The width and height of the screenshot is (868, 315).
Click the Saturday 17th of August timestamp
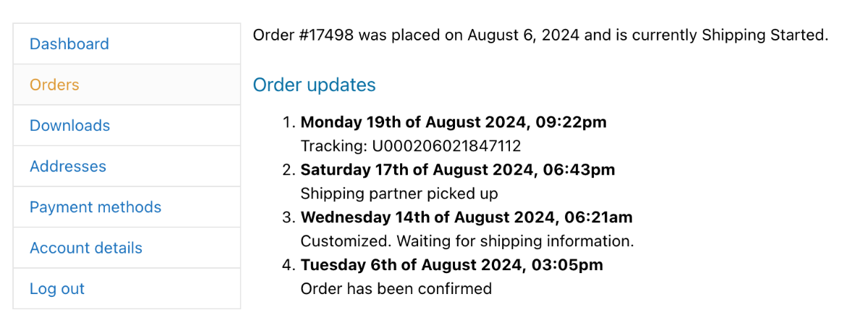(458, 170)
